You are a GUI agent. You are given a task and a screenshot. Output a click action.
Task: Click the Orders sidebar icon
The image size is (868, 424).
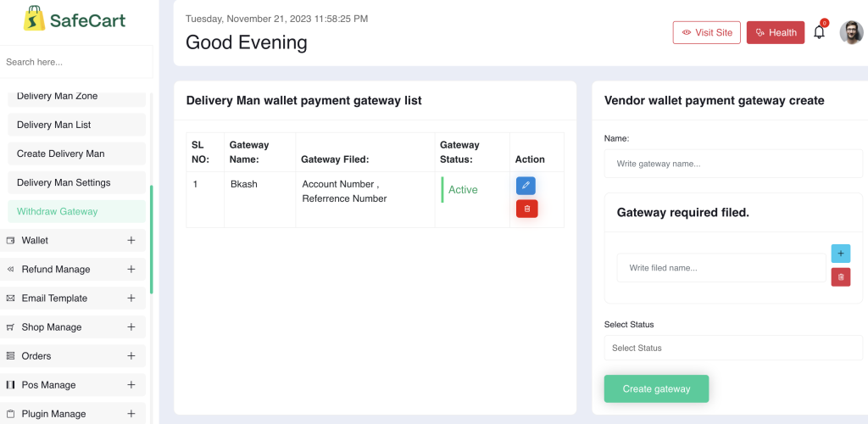click(x=10, y=356)
